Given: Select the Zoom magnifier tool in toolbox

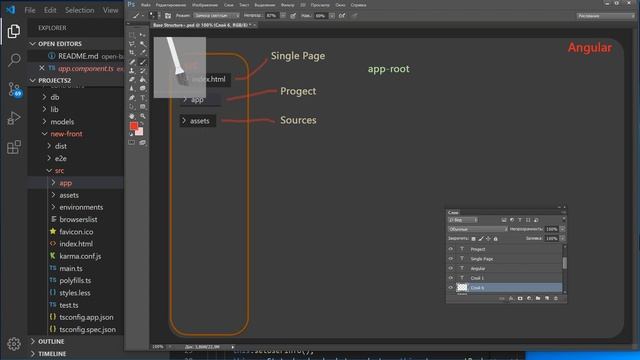Looking at the screenshot, I should (142, 116).
